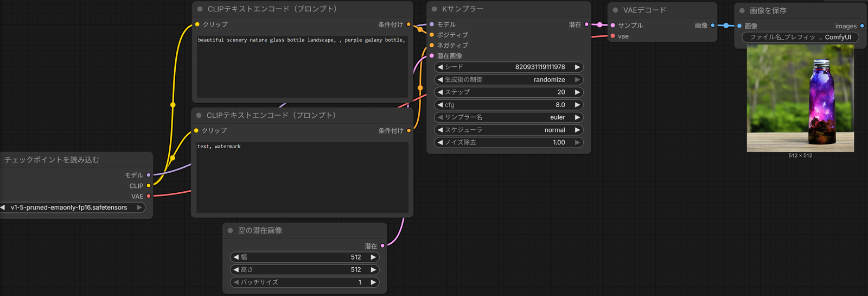Click the 条件付け output socket on negative prompt node
Screen dimensions: 868x296
[409, 131]
